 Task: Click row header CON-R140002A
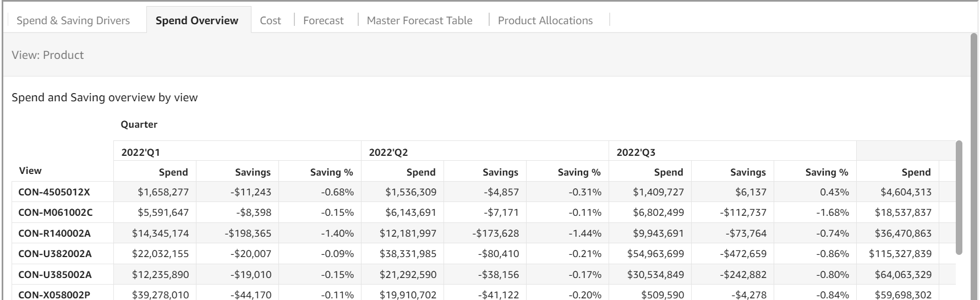tap(54, 233)
